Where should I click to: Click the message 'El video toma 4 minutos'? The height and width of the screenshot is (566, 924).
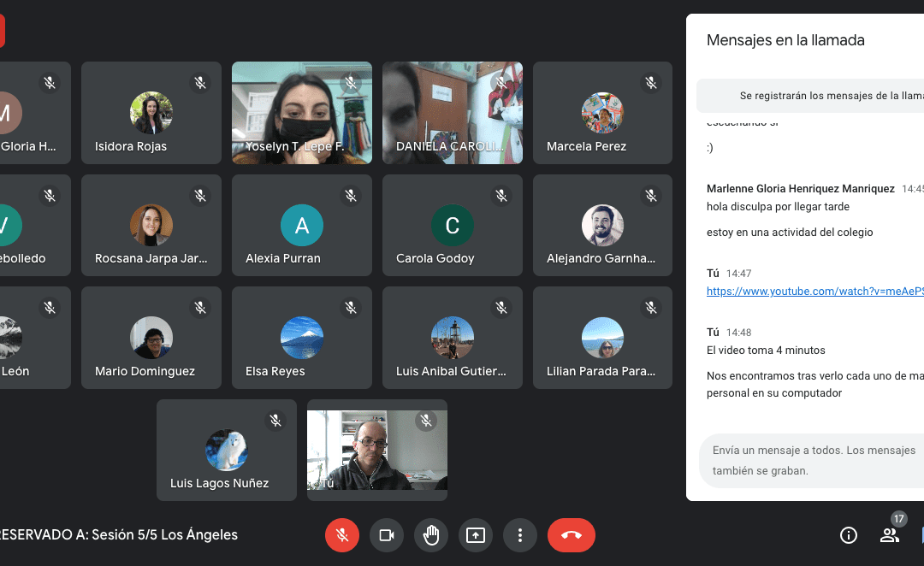[766, 351]
